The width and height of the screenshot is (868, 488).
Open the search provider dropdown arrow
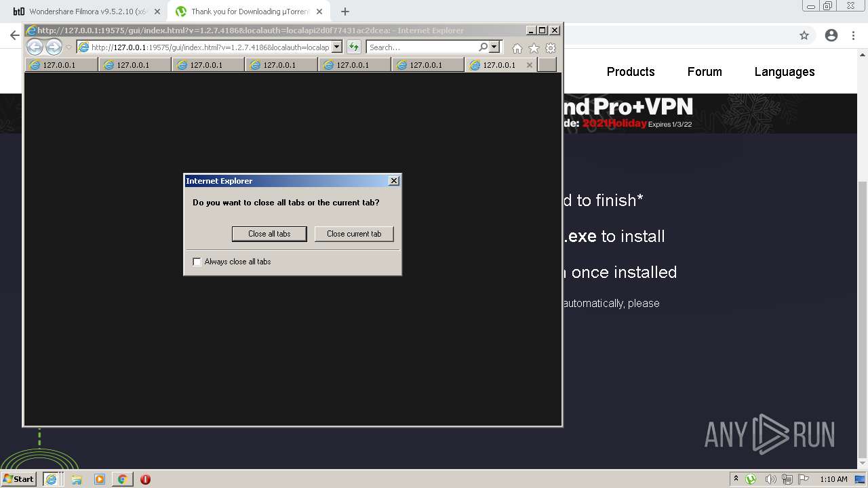coord(494,47)
